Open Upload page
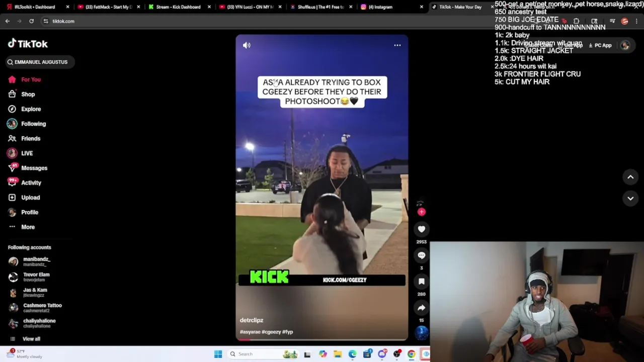Image resolution: width=644 pixels, height=362 pixels. pyautogui.click(x=24, y=198)
